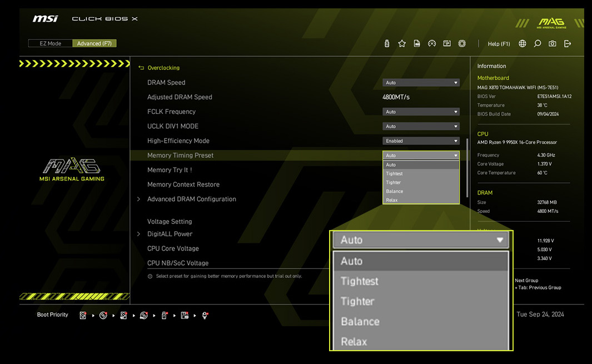
Task: Click the CPU chip icon in the toolbar
Action: click(462, 43)
